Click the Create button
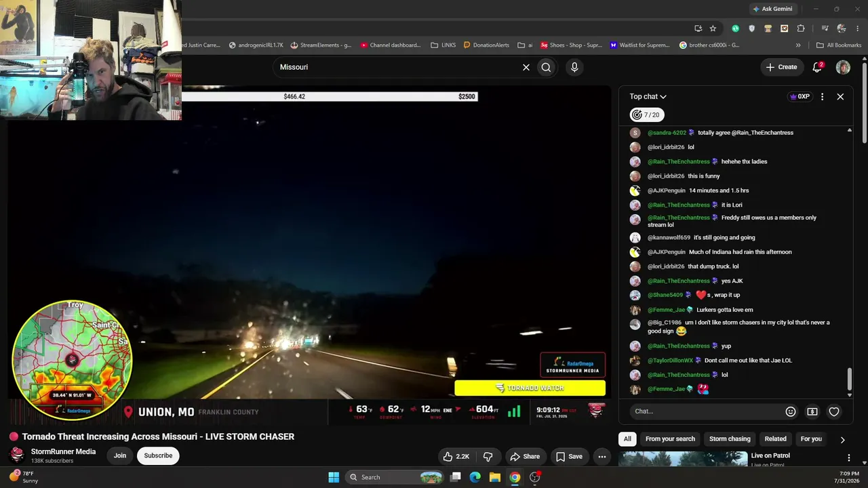The height and width of the screenshot is (488, 868). (x=781, y=67)
